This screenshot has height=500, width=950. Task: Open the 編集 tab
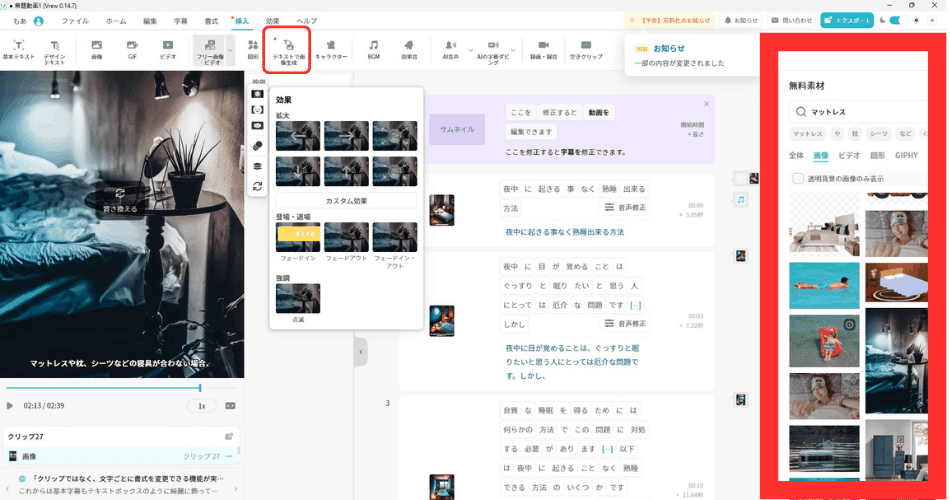tap(150, 21)
